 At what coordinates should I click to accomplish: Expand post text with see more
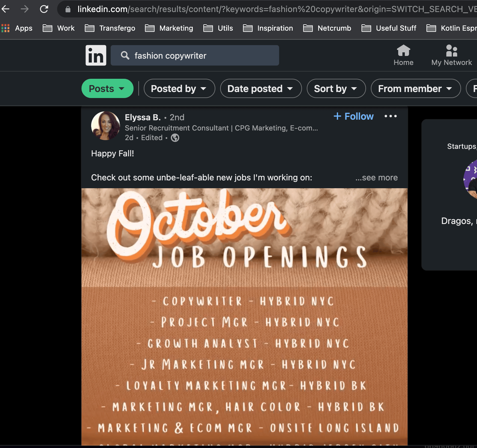tap(376, 178)
